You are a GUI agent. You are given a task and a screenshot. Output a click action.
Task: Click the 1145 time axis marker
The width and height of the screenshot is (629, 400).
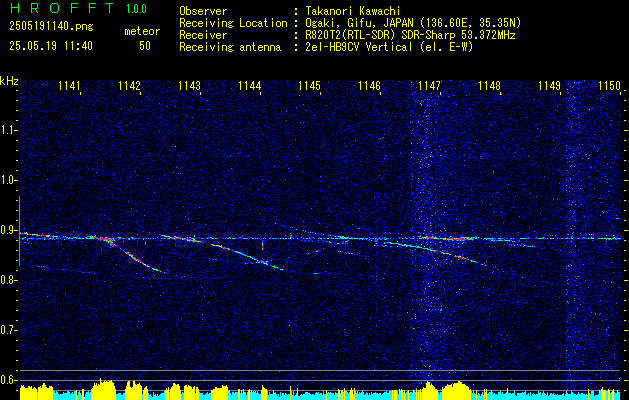pos(309,85)
